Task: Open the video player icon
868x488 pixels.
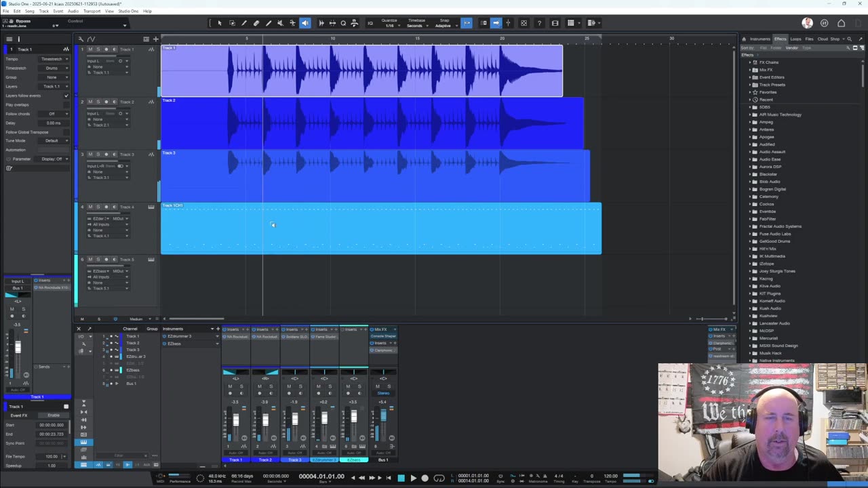Action: [x=555, y=23]
